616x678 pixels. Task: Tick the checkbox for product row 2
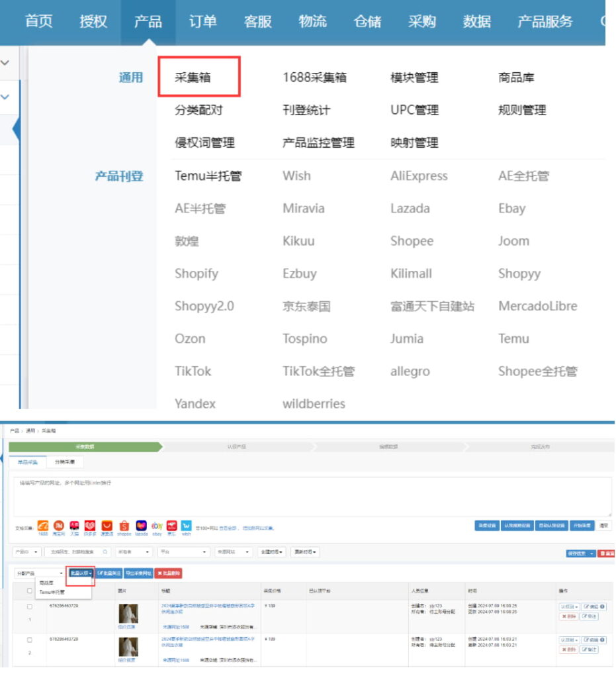click(x=29, y=640)
